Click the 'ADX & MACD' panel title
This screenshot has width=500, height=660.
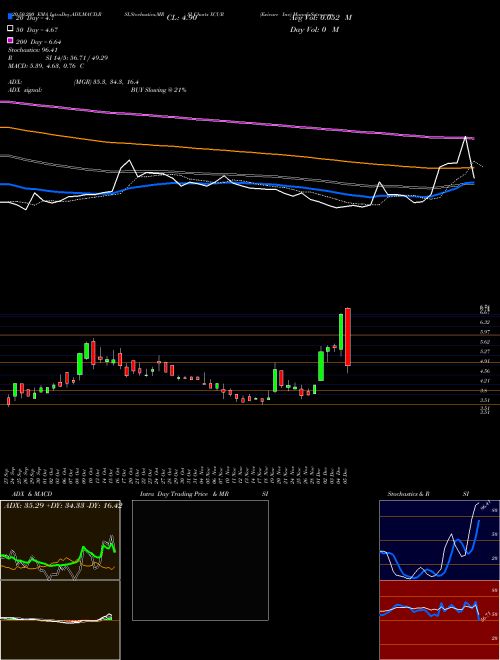click(x=32, y=494)
